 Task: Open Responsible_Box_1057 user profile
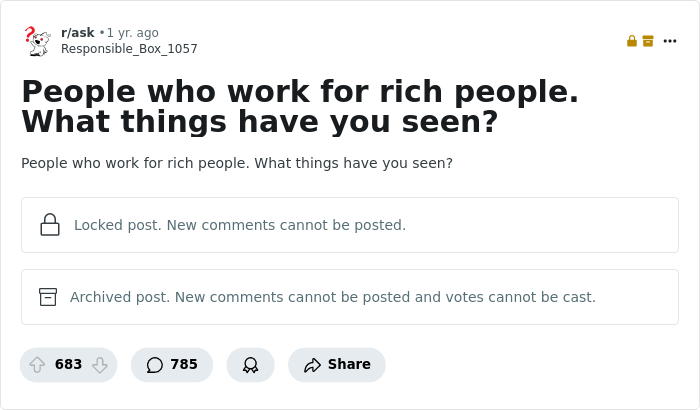click(129, 49)
